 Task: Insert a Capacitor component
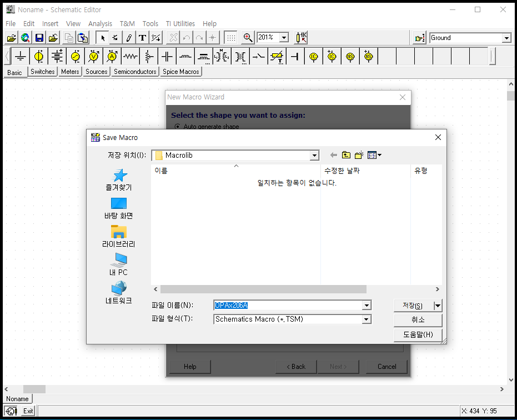coord(167,57)
